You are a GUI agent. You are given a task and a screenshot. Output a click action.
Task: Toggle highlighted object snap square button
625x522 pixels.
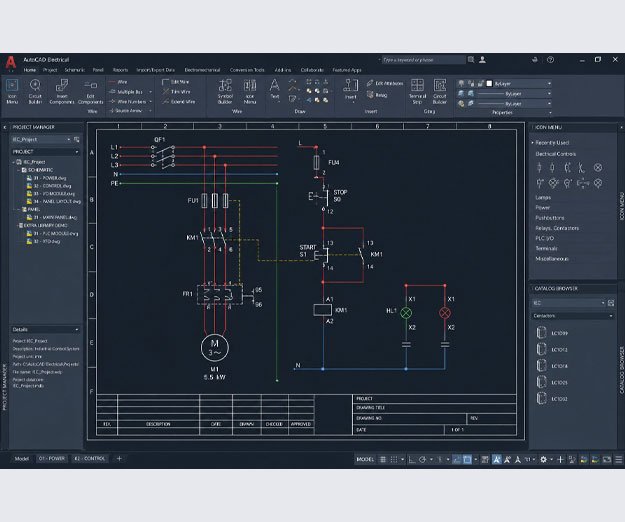click(467, 459)
